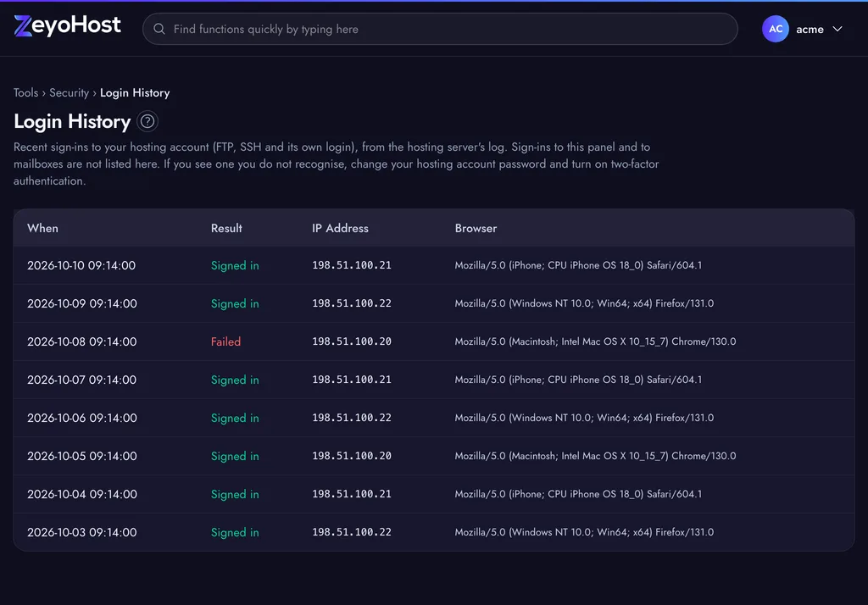Click Signed in result for 2026-10-06
The image size is (868, 605).
pos(235,419)
